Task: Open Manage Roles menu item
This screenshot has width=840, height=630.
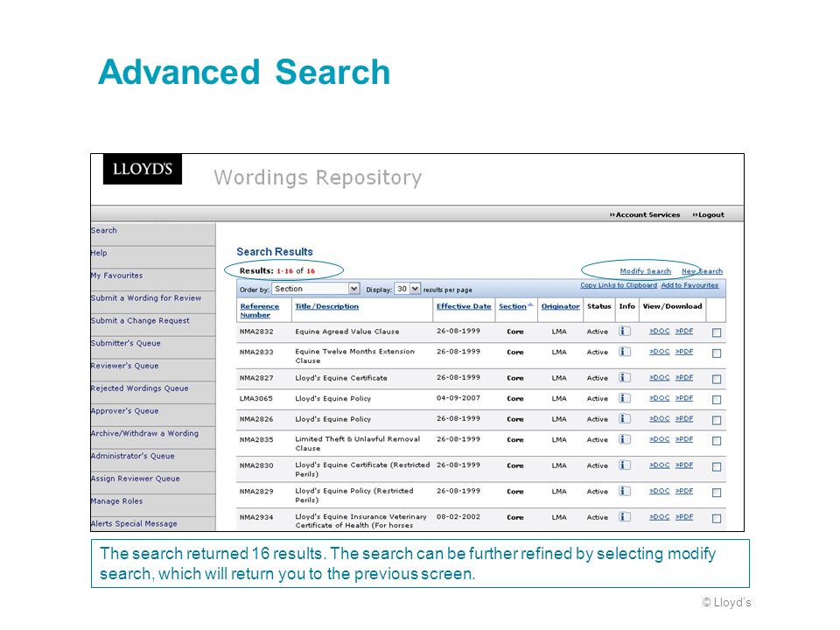Action: [116, 500]
